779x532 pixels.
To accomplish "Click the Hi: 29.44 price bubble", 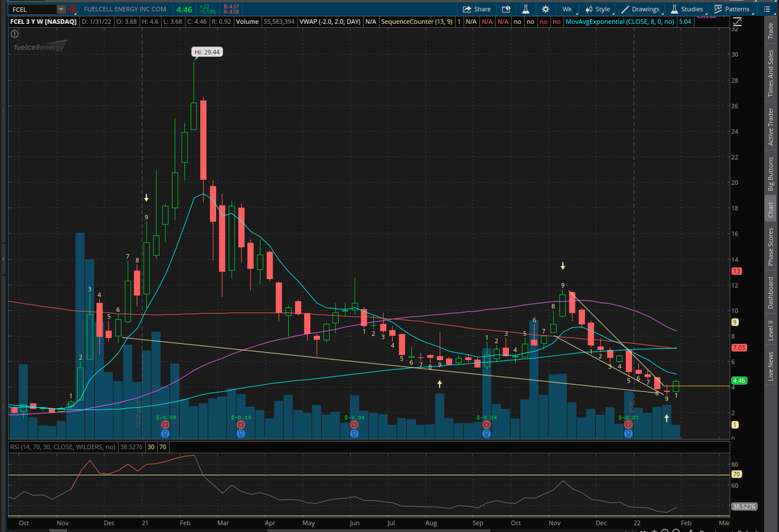I will (x=206, y=52).
